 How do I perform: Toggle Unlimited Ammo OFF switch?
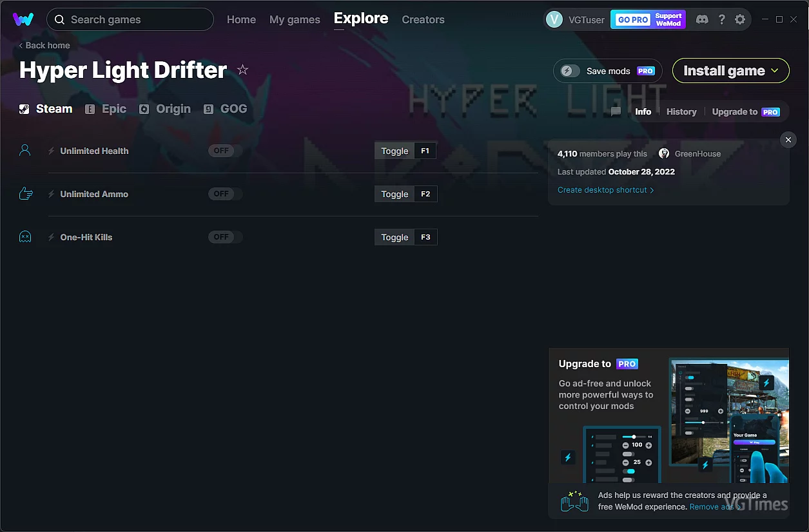point(225,194)
